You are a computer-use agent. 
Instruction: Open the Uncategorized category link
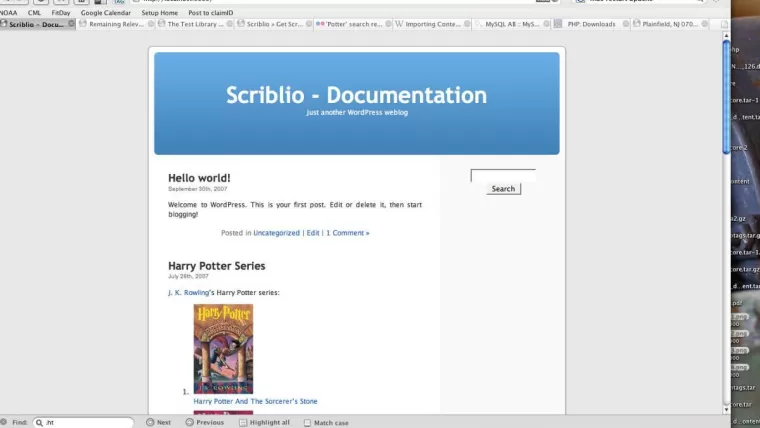click(276, 233)
